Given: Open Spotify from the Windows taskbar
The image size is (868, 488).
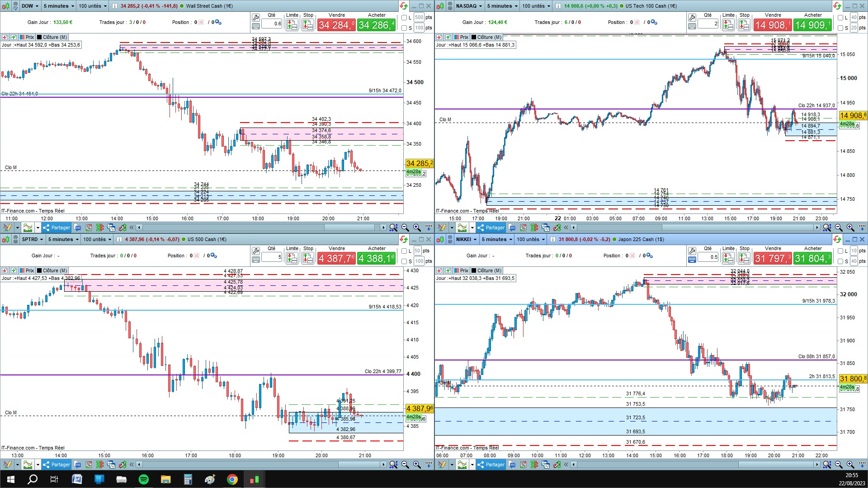Looking at the screenshot, I should point(144,479).
